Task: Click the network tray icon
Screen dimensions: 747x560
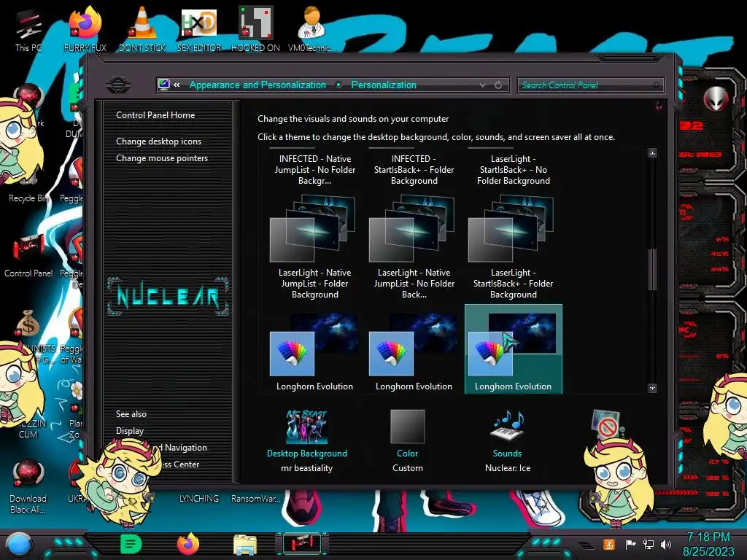Action: pos(649,544)
